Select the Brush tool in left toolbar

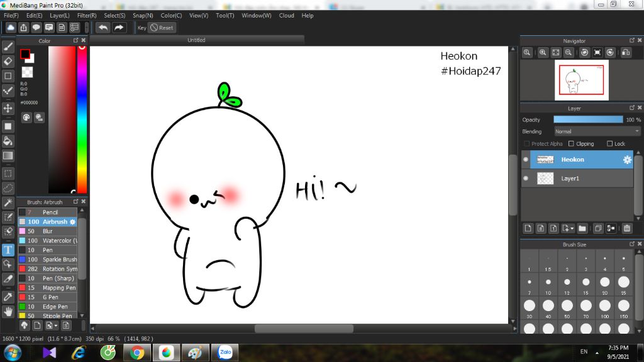(8, 47)
